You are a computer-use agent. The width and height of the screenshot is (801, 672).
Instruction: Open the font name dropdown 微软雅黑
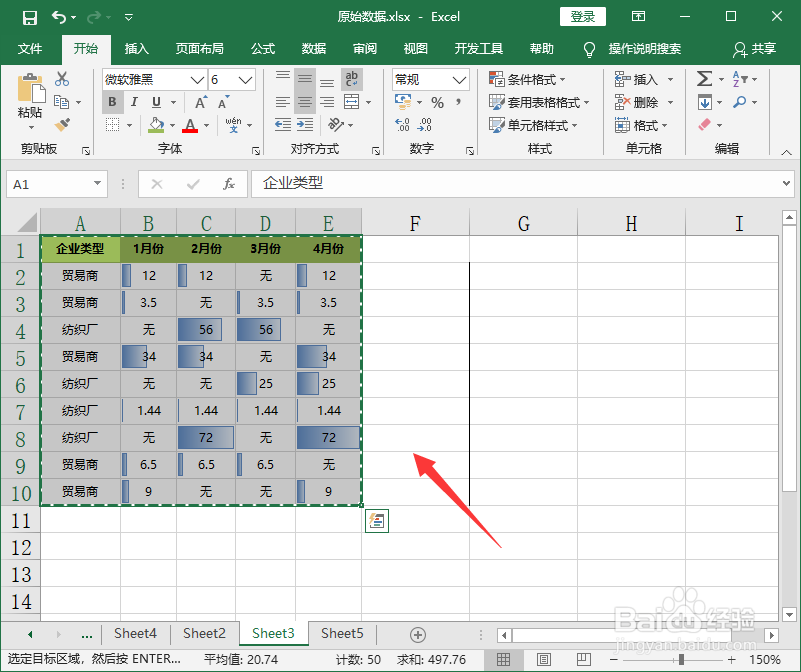pos(197,80)
